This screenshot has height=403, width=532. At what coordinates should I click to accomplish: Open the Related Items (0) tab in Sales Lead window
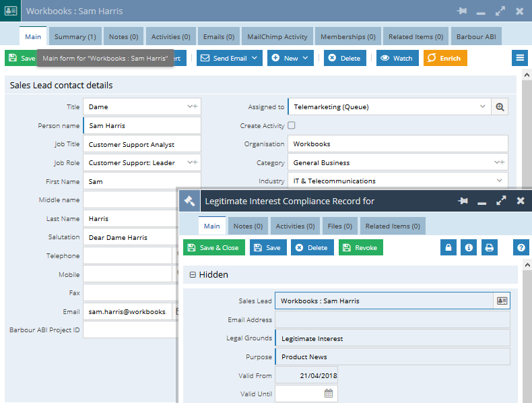click(416, 36)
